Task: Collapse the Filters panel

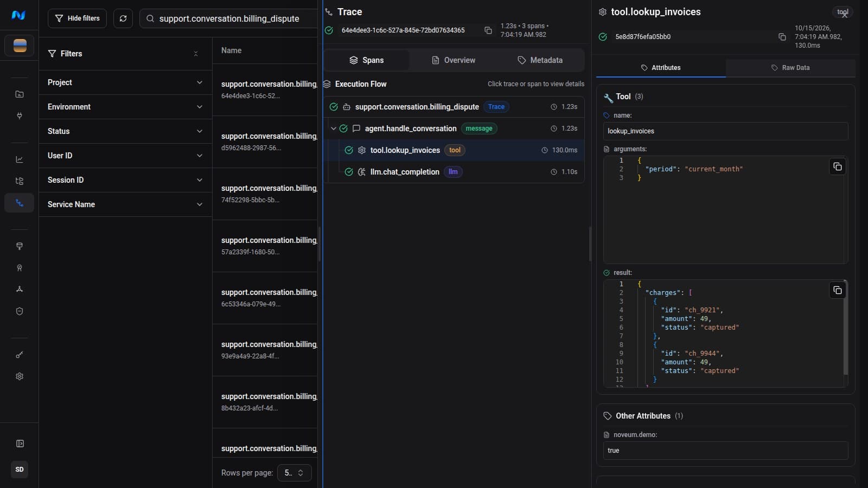Action: 196,54
